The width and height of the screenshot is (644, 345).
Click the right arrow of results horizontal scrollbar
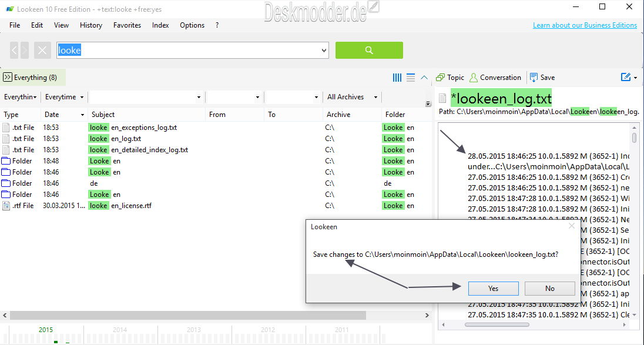pos(427,316)
